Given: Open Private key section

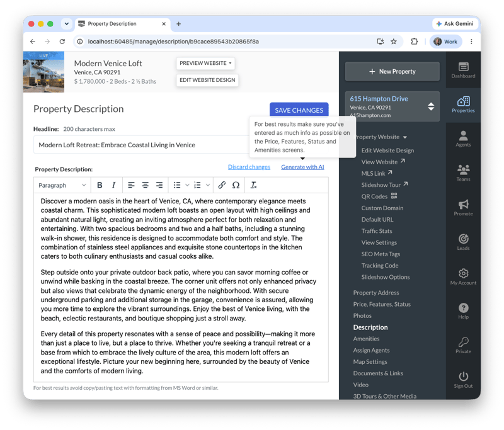Looking at the screenshot, I should click(x=463, y=346).
